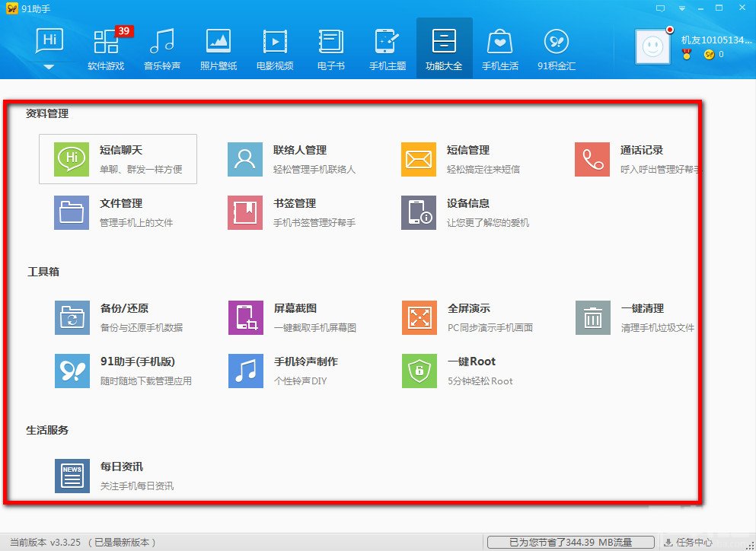The width and height of the screenshot is (756, 551).
Task: Click the 每日资讯 label text
Action: [122, 467]
